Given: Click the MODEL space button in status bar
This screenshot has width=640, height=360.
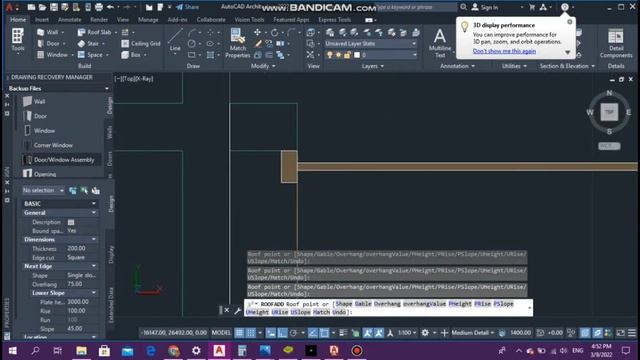Looking at the screenshot, I should coord(221,333).
